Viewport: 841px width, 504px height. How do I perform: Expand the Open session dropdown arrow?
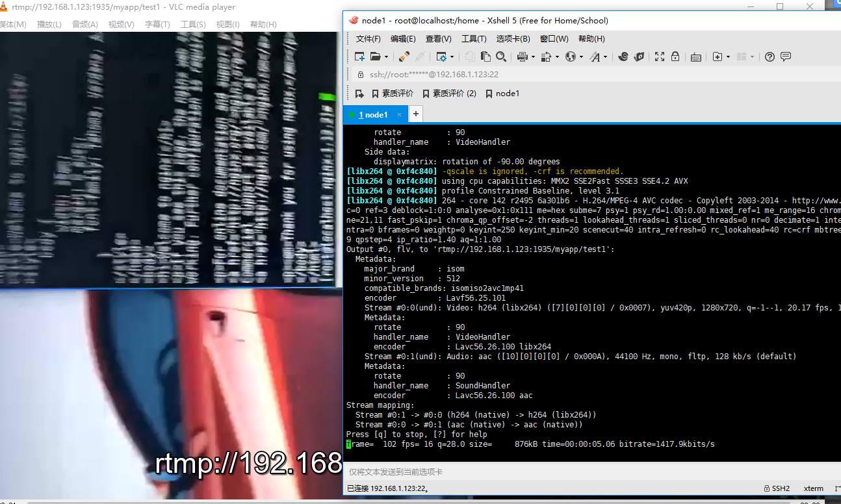(386, 57)
